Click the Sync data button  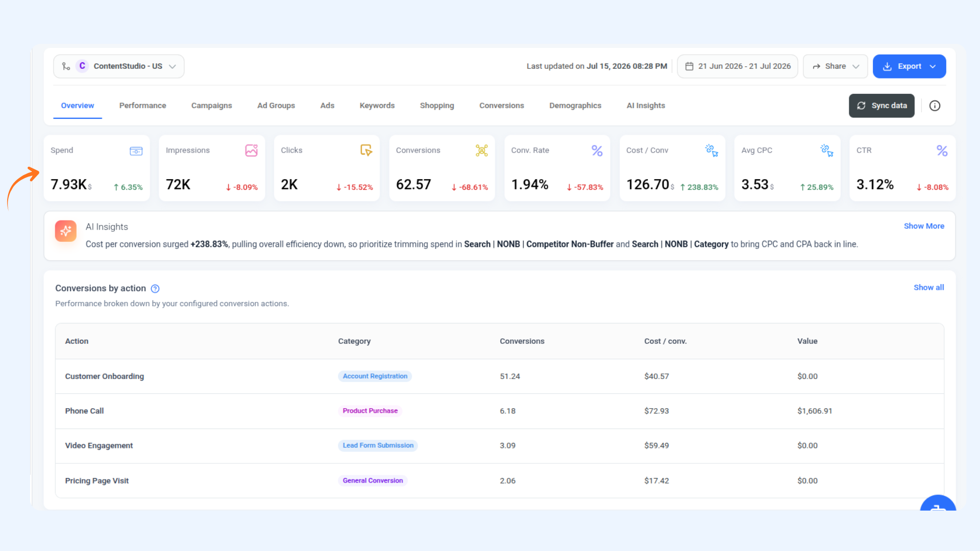point(881,106)
